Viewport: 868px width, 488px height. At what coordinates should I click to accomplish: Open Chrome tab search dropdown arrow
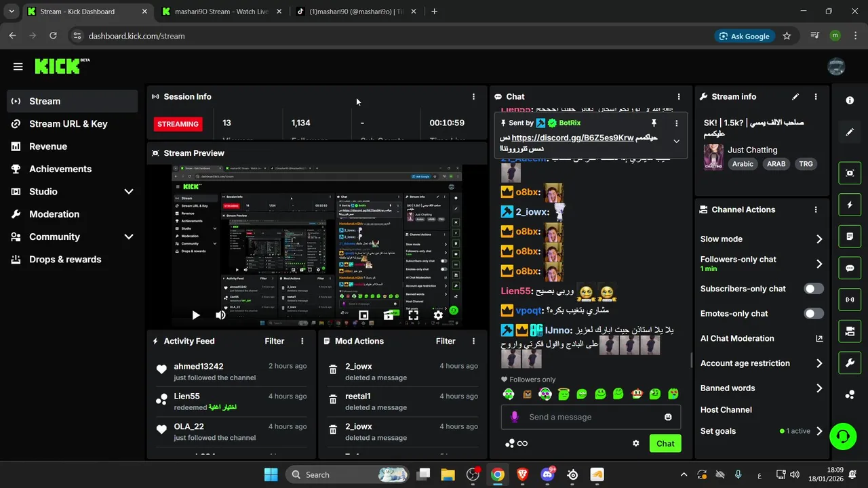click(x=11, y=12)
